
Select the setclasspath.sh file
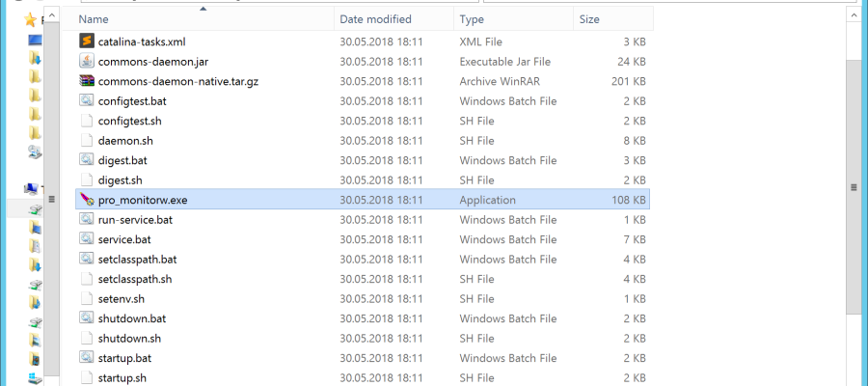click(x=134, y=279)
